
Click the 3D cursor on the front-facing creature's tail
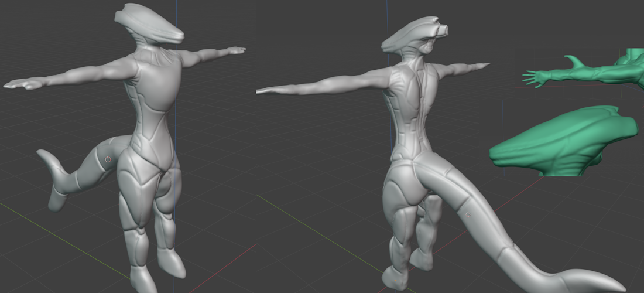[108, 159]
